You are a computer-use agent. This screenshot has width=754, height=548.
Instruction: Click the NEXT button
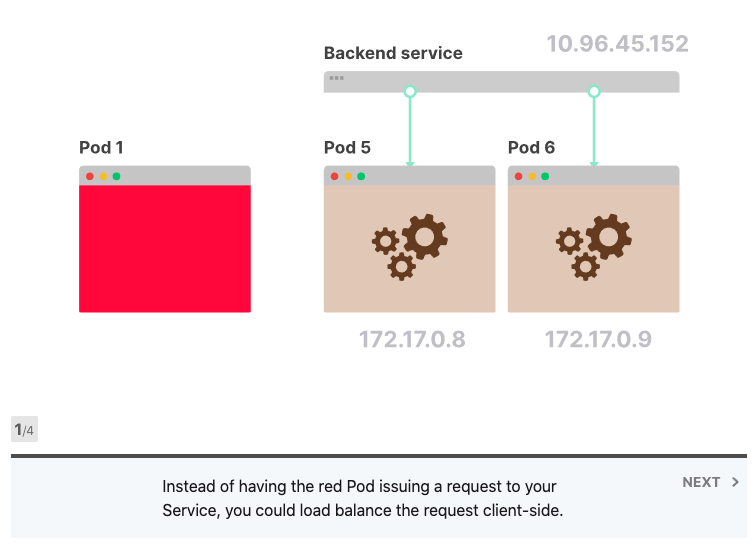point(702,482)
